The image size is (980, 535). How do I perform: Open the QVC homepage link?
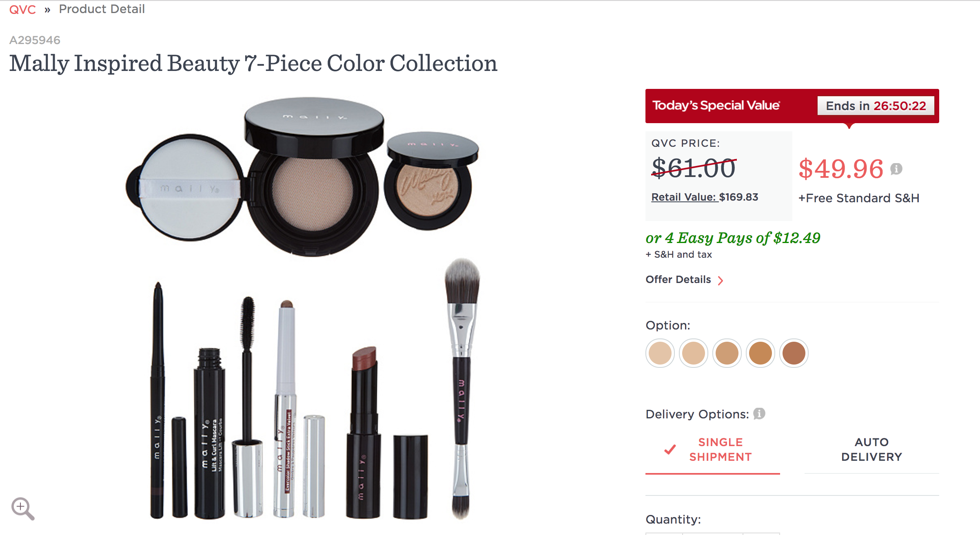(22, 9)
